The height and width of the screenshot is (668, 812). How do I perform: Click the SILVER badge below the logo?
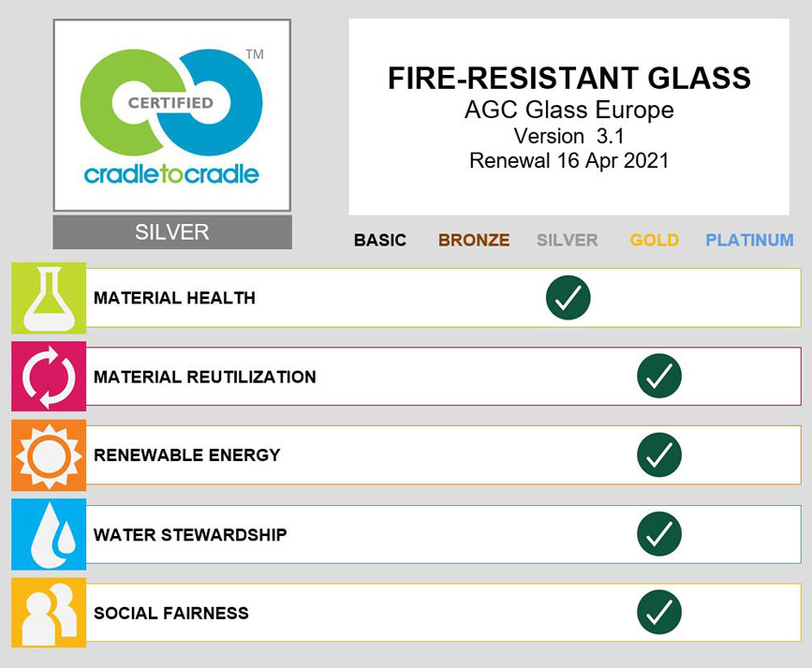(171, 232)
